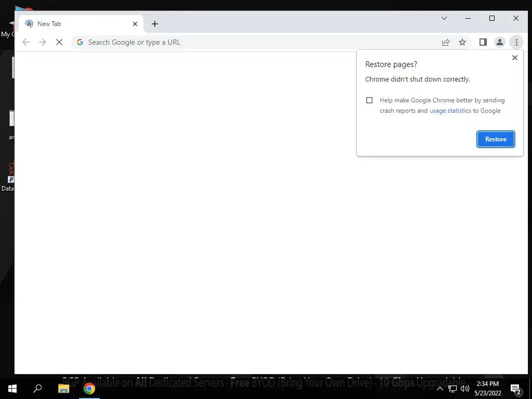Show hidden system tray icons
532x399 pixels.
(x=440, y=389)
